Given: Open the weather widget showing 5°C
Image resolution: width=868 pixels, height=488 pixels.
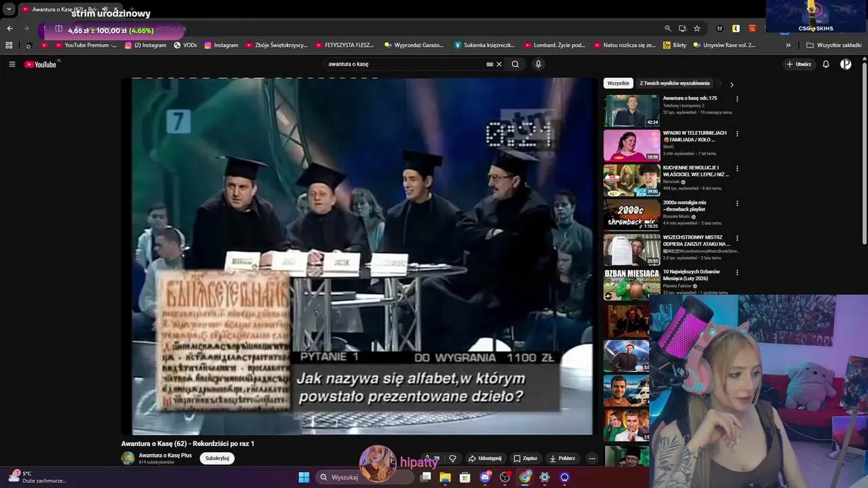Looking at the screenshot, I should (x=37, y=477).
